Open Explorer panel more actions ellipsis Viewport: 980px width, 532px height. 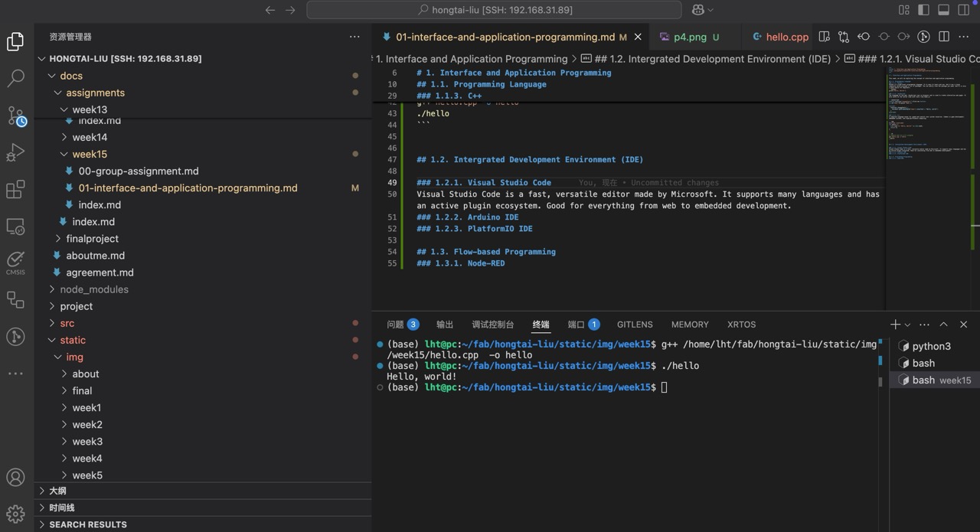click(x=354, y=37)
